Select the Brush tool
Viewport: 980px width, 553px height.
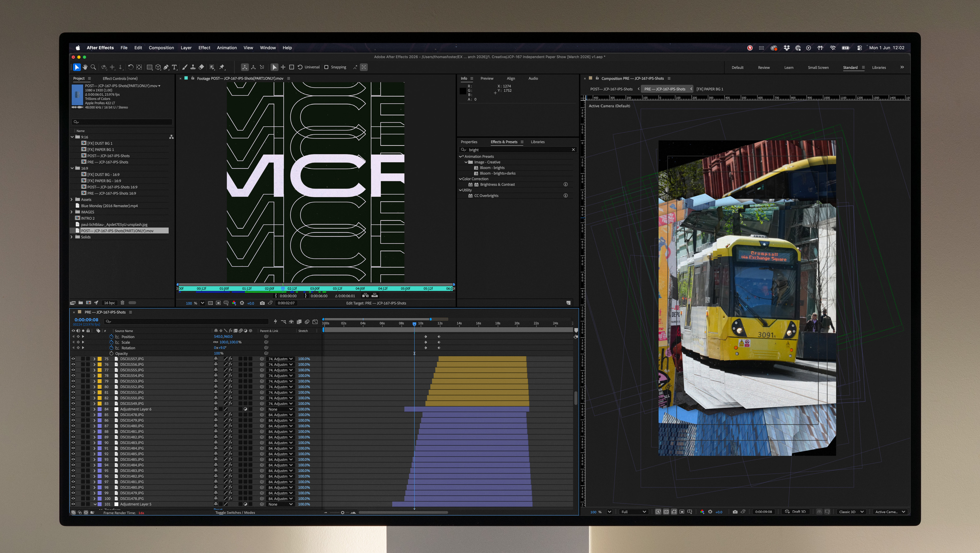185,67
